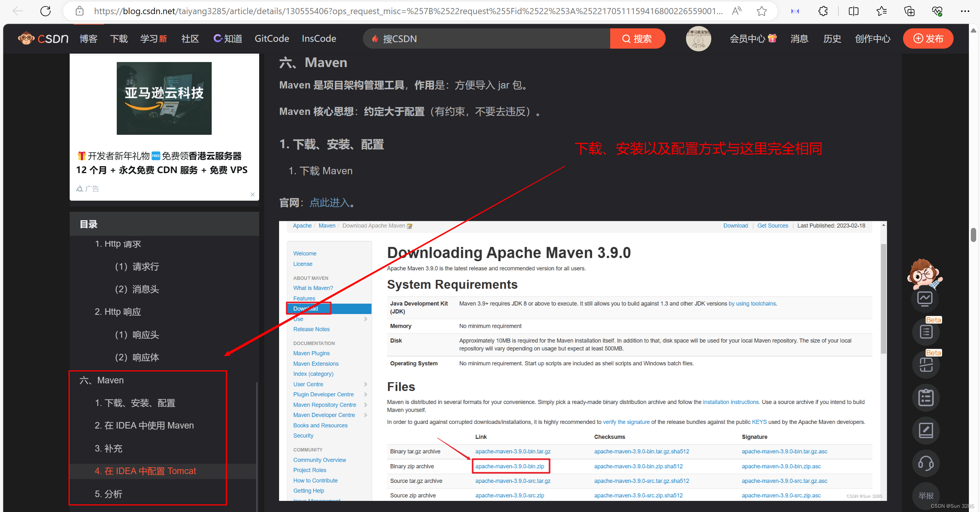Open the browser collections icon
The width and height of the screenshot is (980, 512).
pyautogui.click(x=909, y=11)
